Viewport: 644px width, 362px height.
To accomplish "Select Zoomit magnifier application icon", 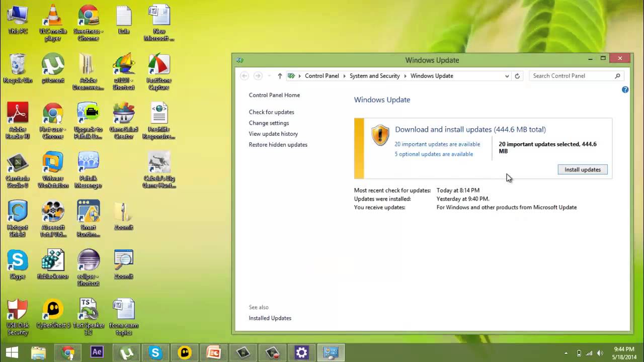I will (x=124, y=265).
